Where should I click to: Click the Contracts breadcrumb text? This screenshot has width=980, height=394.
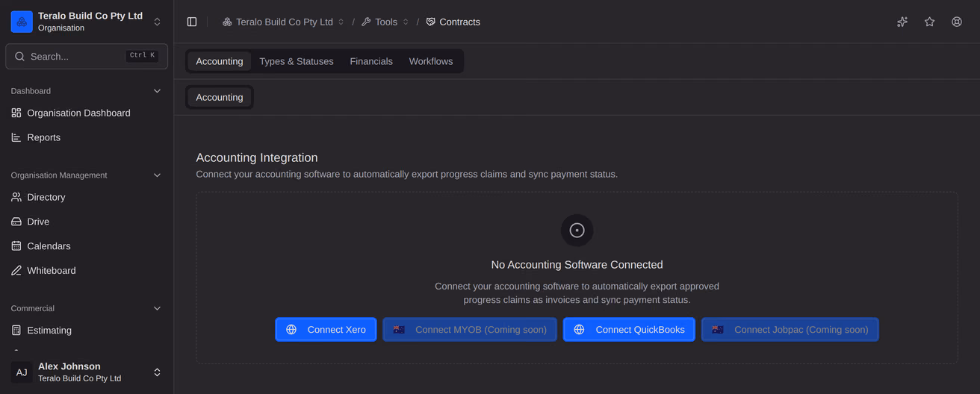(460, 22)
